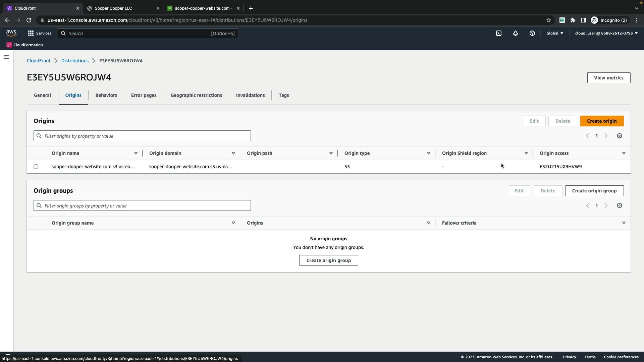Expand the Global region dropdown
The image size is (644, 362).
pyautogui.click(x=554, y=33)
